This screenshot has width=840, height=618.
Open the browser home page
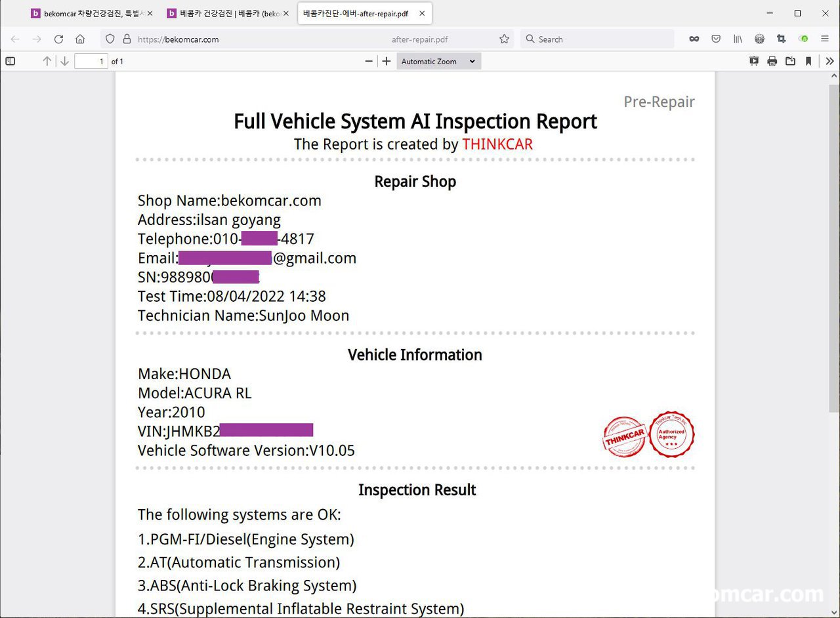point(80,39)
